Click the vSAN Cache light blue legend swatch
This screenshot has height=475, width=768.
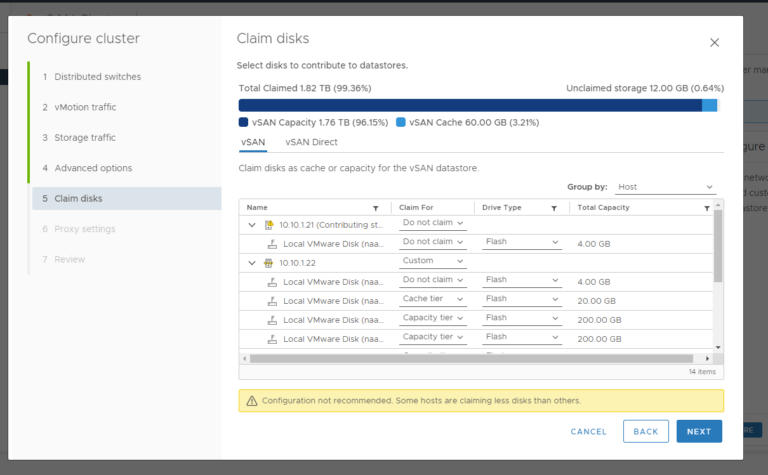[401, 122]
